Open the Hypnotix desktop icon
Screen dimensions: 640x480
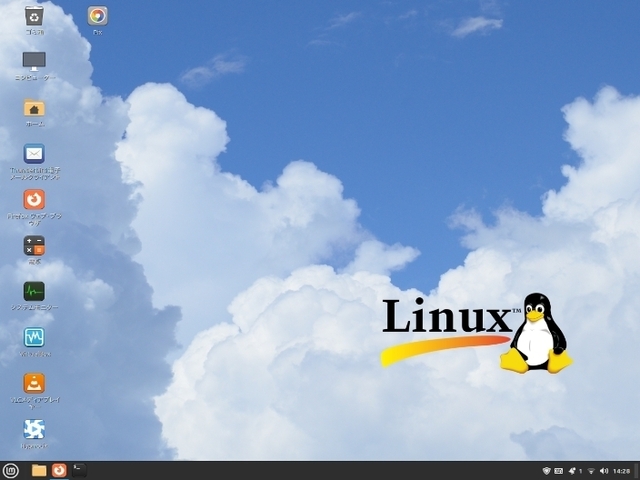34,429
